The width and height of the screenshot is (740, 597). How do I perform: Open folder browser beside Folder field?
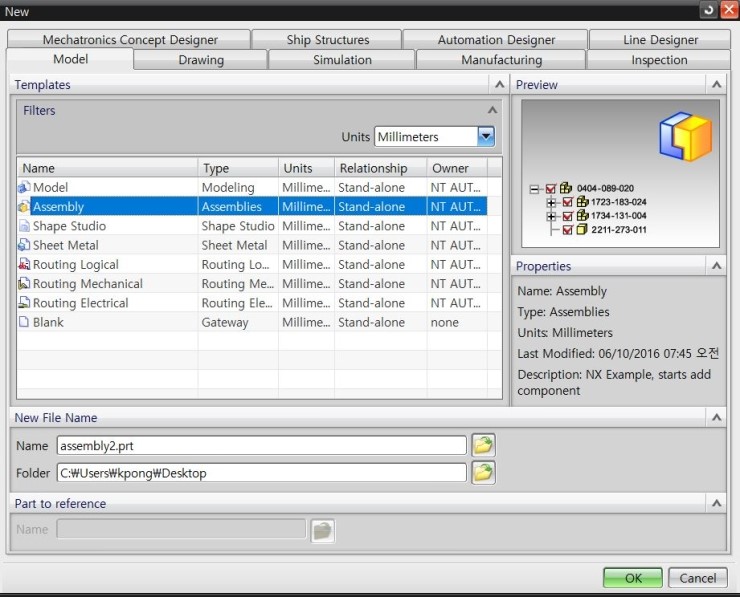[483, 472]
